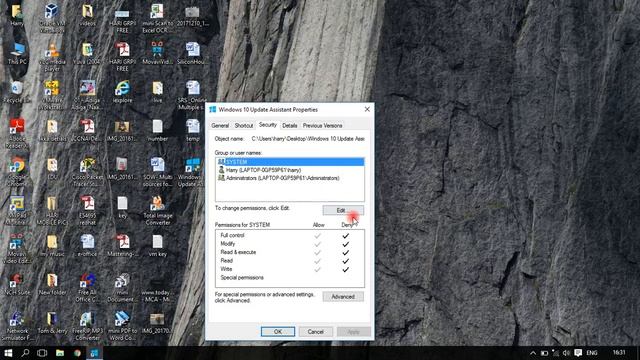Open the iexplore Internet Explorer shortcut
The width and height of the screenshot is (640, 360).
[x=122, y=92]
